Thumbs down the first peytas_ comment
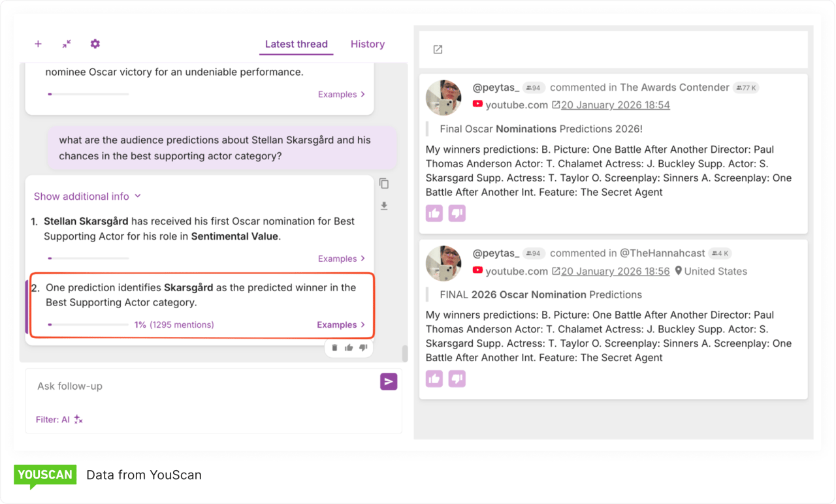The height and width of the screenshot is (504, 836). point(457,213)
